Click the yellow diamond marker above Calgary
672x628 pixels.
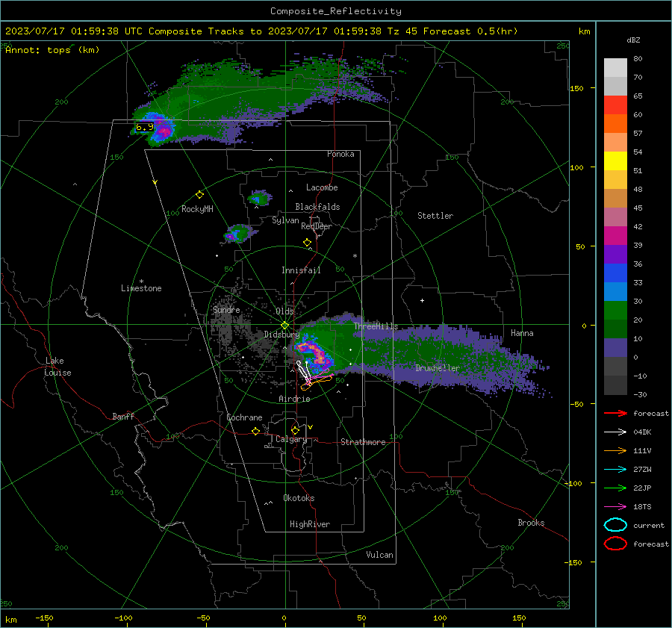(x=295, y=430)
